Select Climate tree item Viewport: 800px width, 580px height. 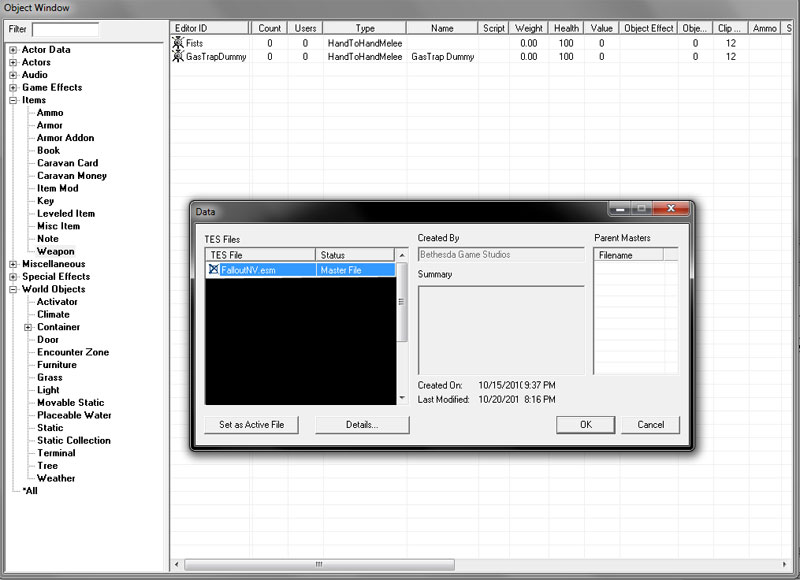pyautogui.click(x=53, y=315)
